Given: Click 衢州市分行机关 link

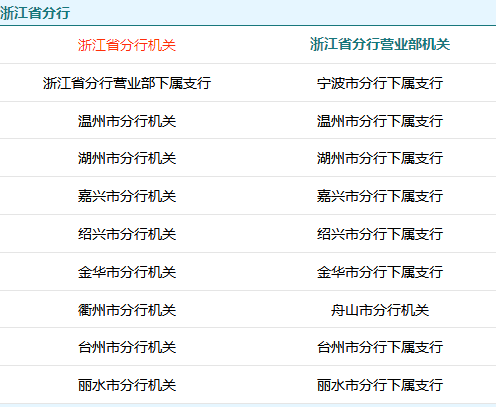Looking at the screenshot, I should click(127, 310).
